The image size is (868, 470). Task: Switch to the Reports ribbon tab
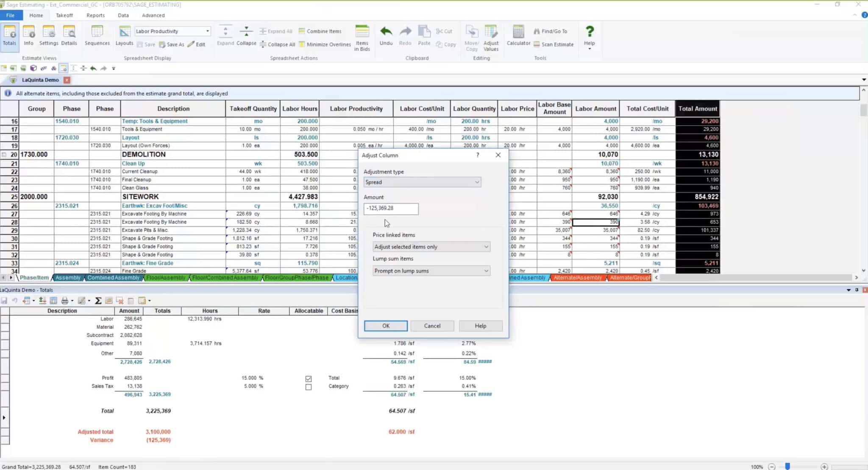pos(95,15)
